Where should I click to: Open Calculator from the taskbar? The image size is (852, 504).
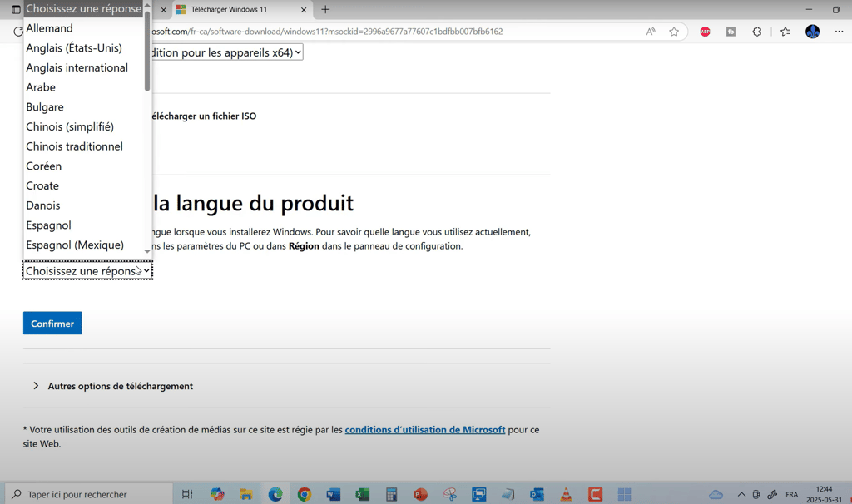point(391,494)
